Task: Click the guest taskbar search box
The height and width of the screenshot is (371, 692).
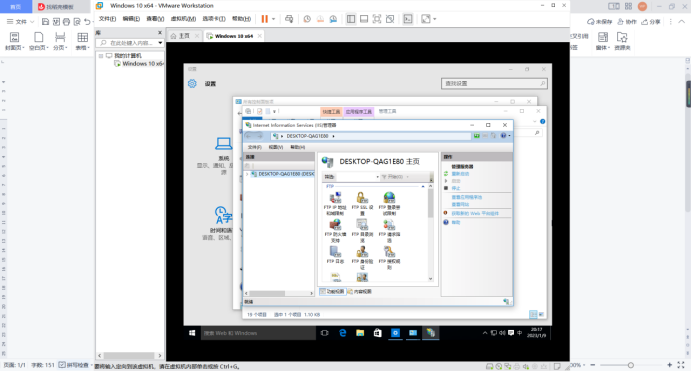Action: [258, 333]
